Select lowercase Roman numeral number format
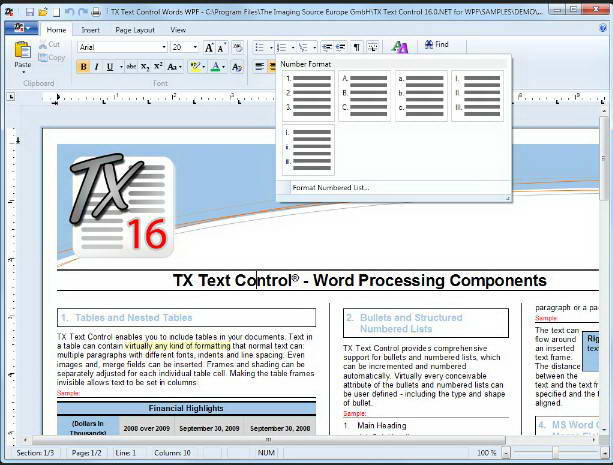The image size is (613, 465). tap(308, 149)
